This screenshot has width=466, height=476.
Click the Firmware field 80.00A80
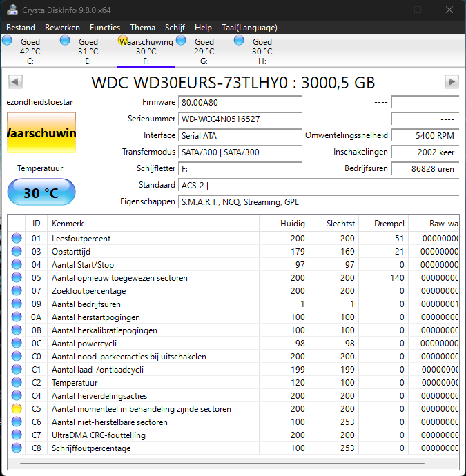240,102
